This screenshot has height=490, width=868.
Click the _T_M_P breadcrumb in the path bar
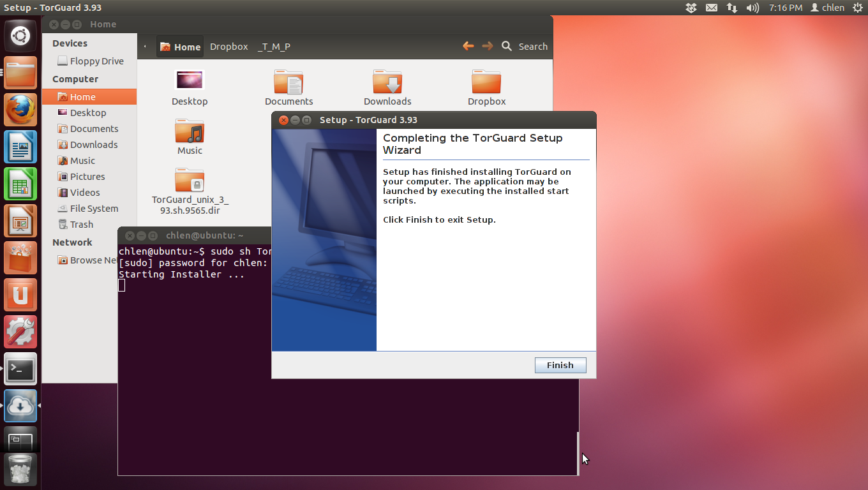(274, 47)
